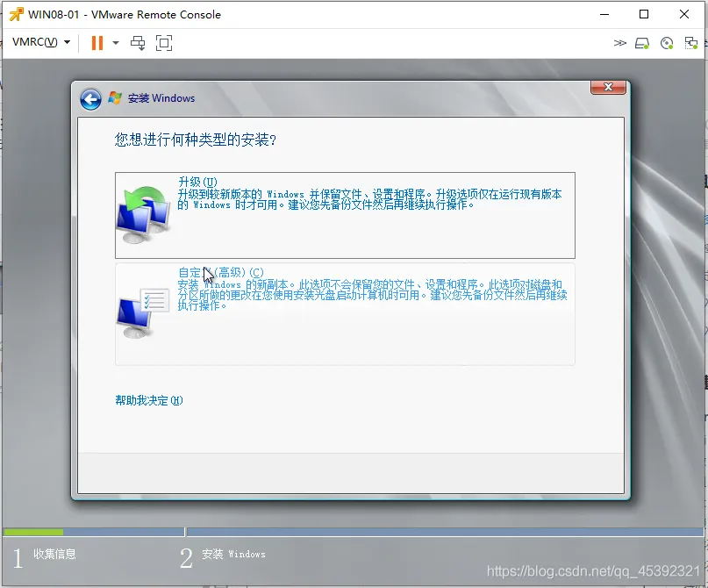Click the upgrade option computer icon
This screenshot has width=708, height=588.
click(x=144, y=214)
